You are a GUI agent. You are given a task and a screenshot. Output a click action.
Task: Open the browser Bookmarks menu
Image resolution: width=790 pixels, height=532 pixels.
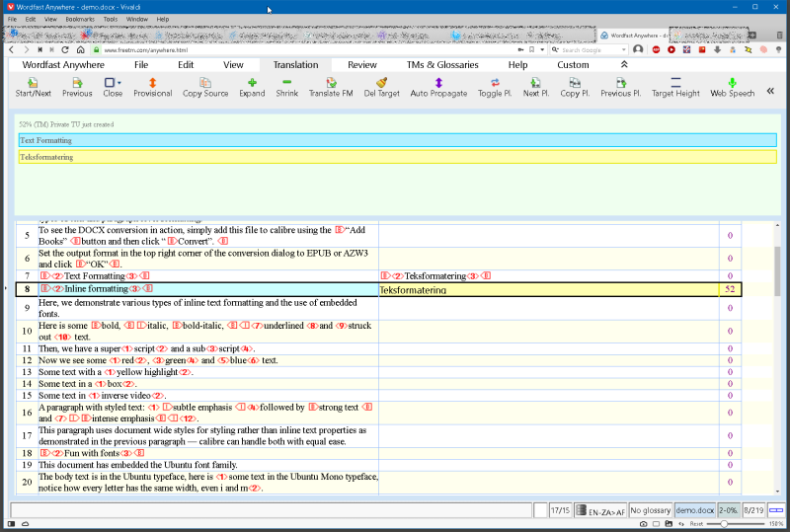click(80, 19)
